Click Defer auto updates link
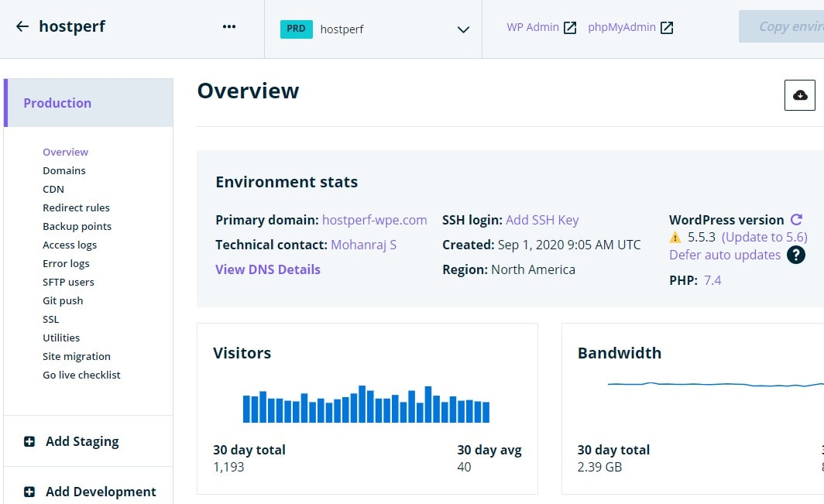824x504 pixels. pyautogui.click(x=725, y=255)
